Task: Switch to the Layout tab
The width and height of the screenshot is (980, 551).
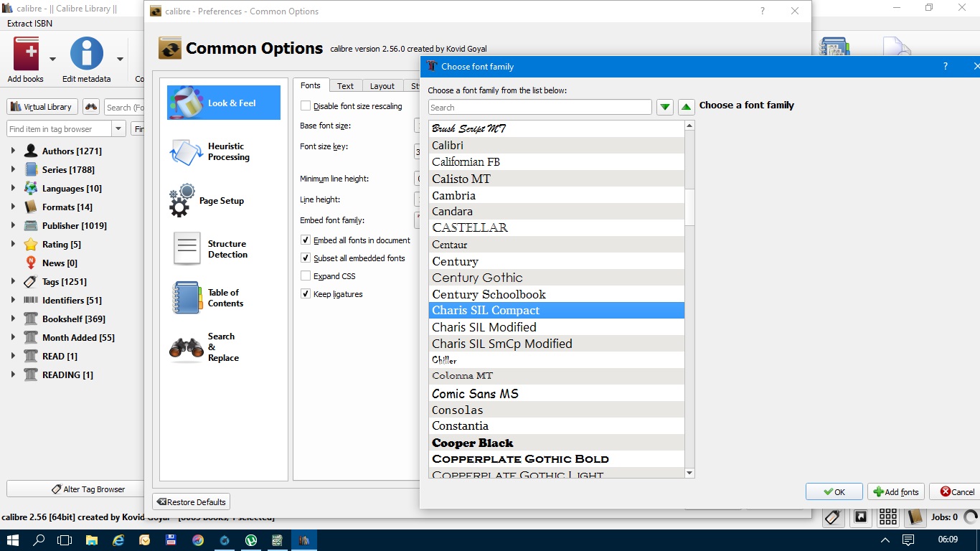Action: click(382, 86)
